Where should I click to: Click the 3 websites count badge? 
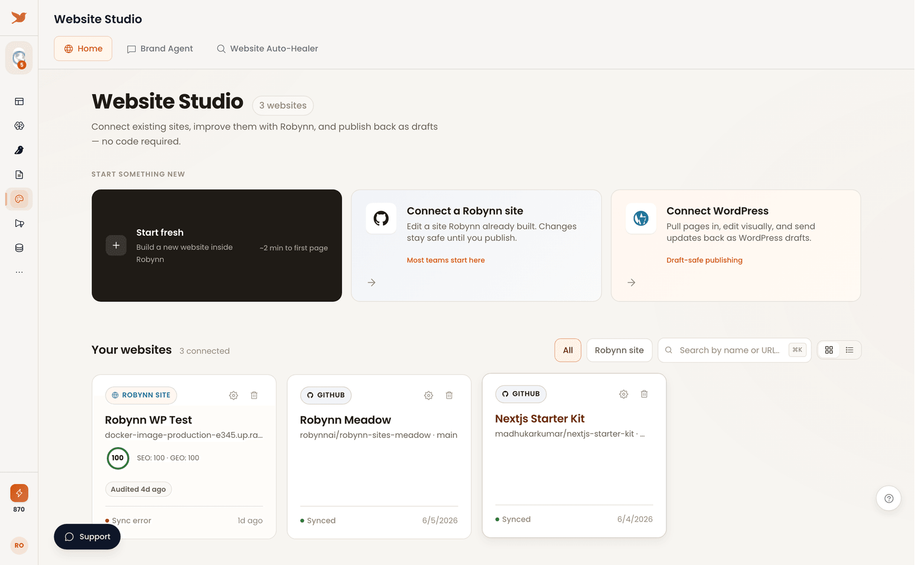pyautogui.click(x=283, y=106)
